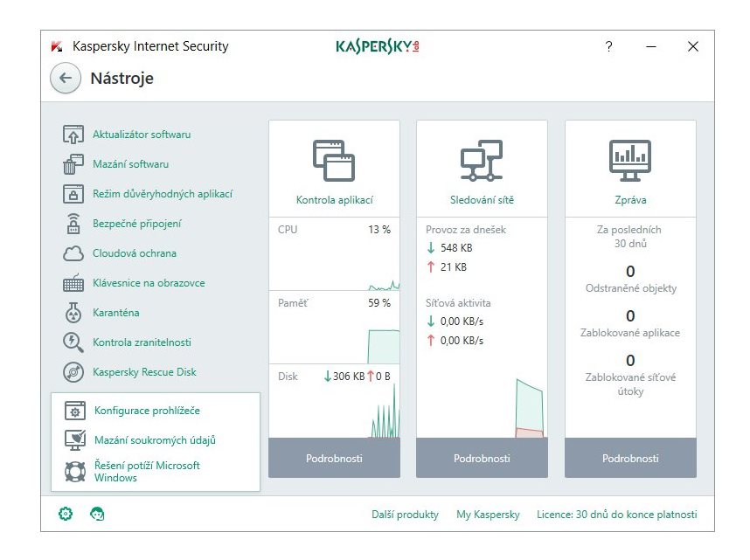The height and width of the screenshot is (560, 750).
Task: Click the Kontrola aplikací windows icon
Action: (x=334, y=160)
